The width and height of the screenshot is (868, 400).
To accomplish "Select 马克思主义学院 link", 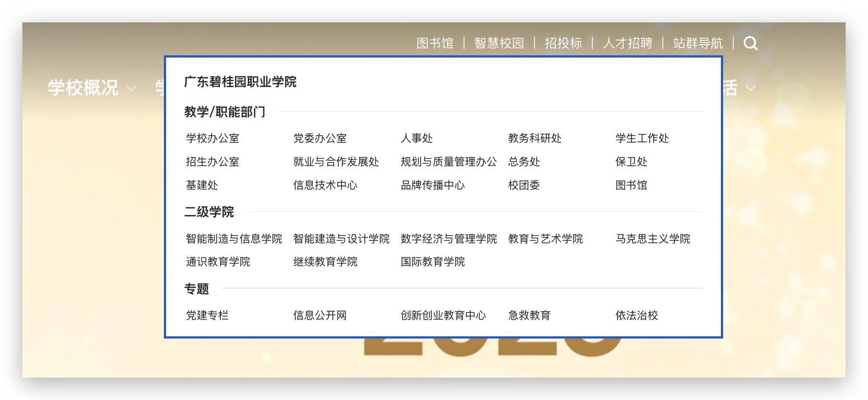I will [x=653, y=239].
